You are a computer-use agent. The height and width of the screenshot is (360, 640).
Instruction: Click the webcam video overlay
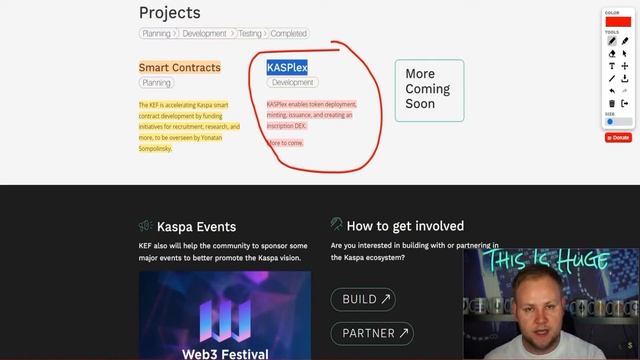[551, 304]
